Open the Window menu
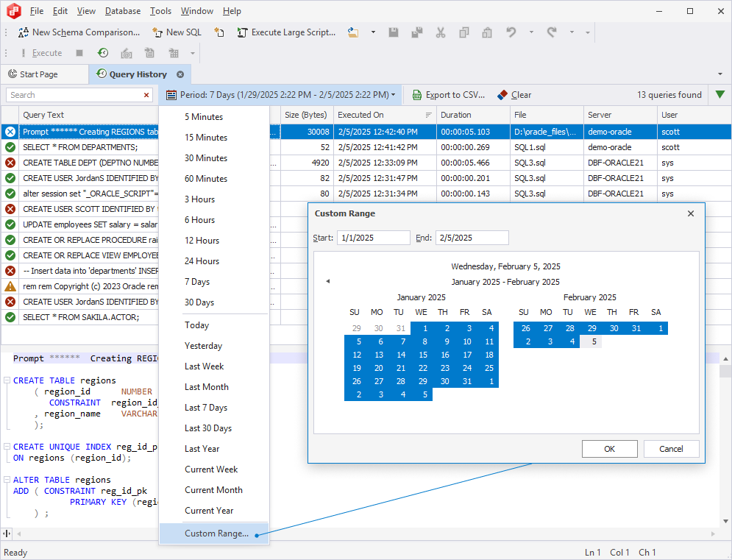Image resolution: width=732 pixels, height=560 pixels. point(197,11)
